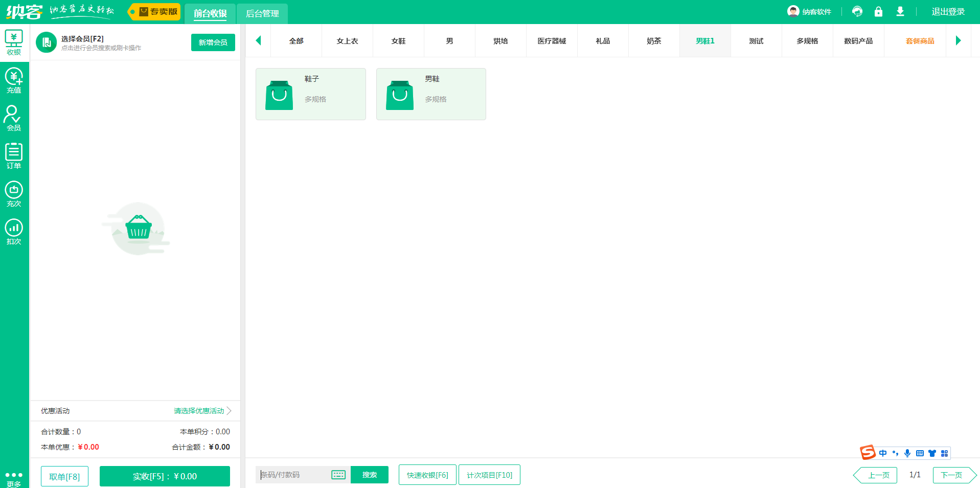Open the 订单 orders sidebar icon
Screen dimensions: 980x488
tap(14, 156)
